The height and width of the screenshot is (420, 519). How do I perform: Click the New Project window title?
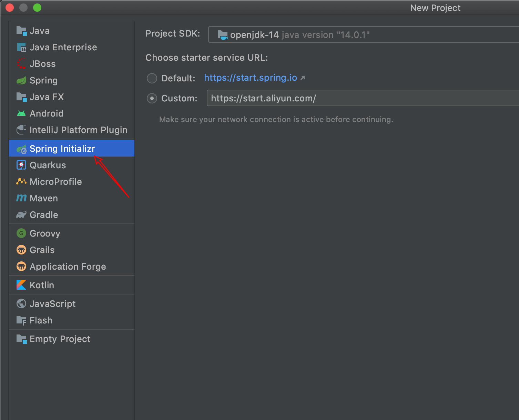435,8
